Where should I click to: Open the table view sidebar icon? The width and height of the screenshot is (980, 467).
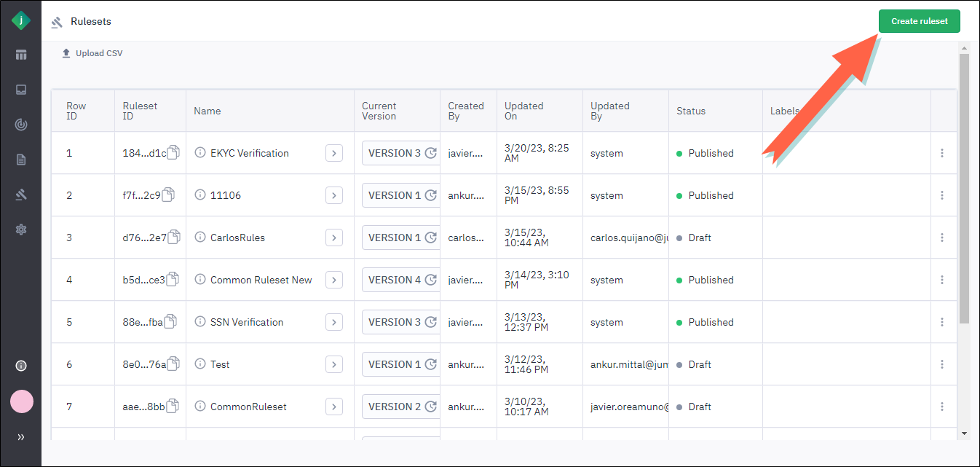click(x=21, y=55)
